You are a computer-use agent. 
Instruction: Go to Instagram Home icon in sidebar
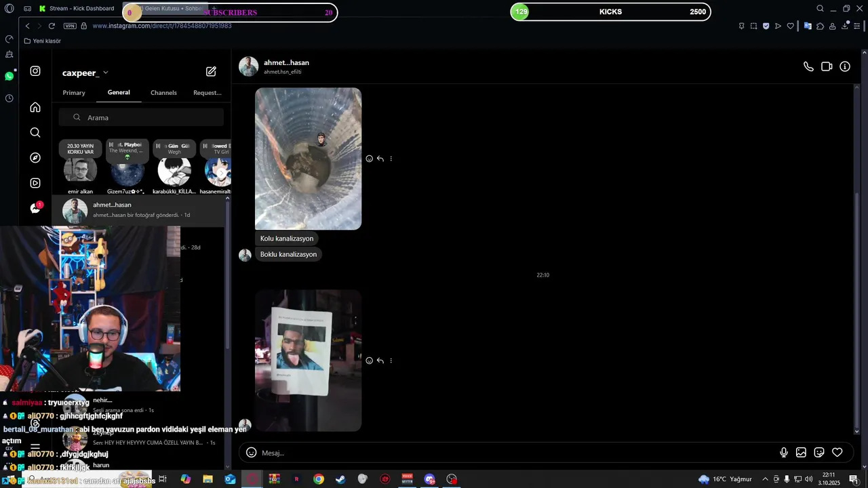35,107
